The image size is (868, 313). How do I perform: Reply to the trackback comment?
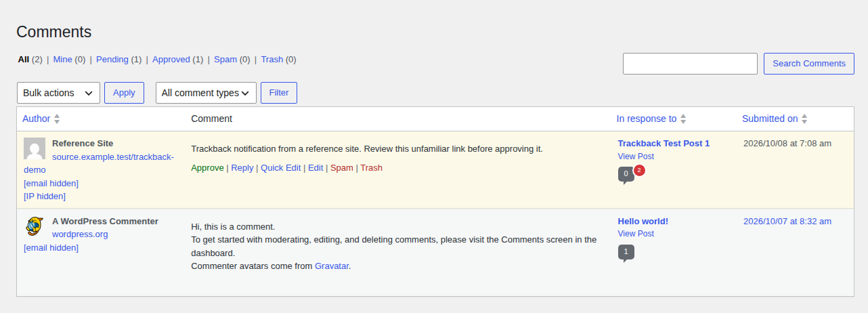point(242,168)
